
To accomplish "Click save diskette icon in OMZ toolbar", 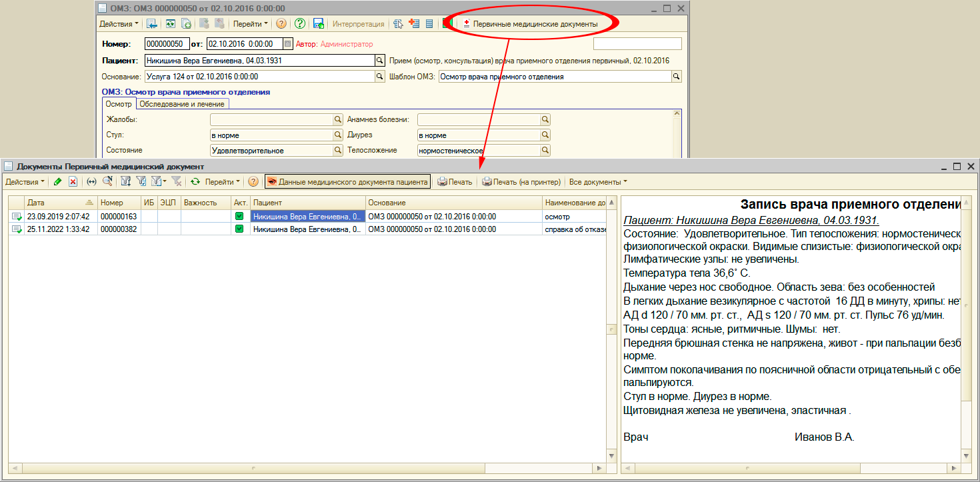I will 319,23.
